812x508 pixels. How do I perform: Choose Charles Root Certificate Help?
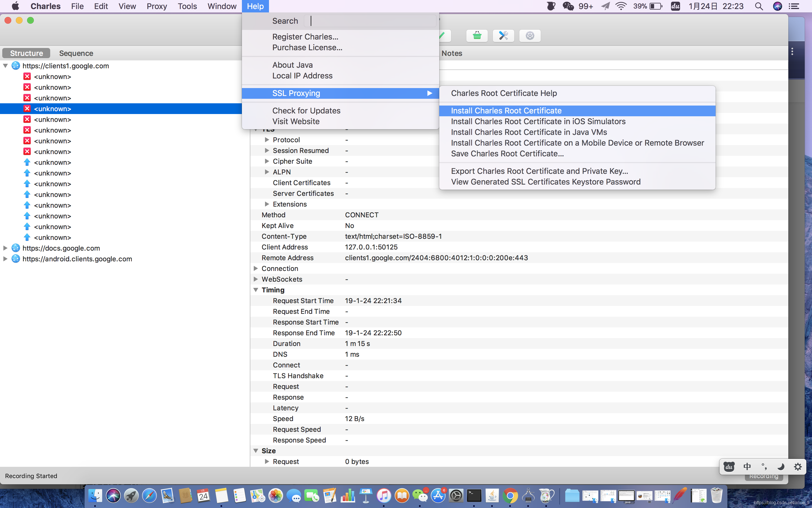click(577, 93)
